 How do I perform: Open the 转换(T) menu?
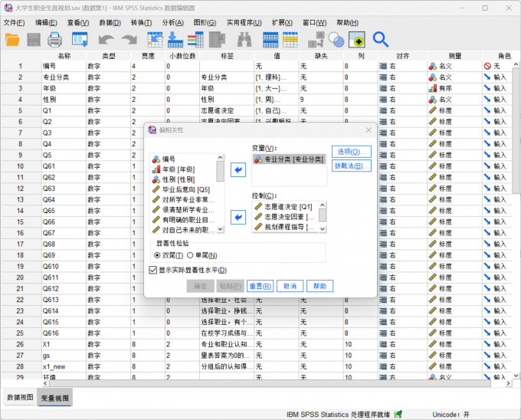(x=141, y=22)
